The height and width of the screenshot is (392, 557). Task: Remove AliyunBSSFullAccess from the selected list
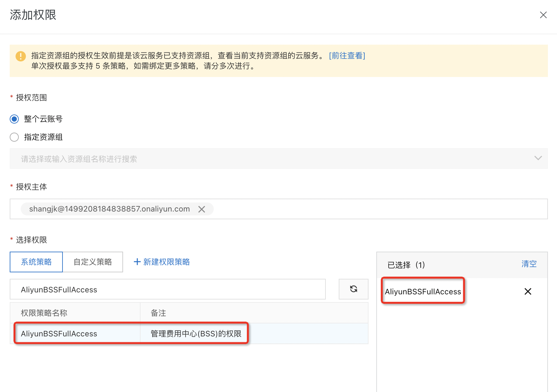[x=528, y=291]
